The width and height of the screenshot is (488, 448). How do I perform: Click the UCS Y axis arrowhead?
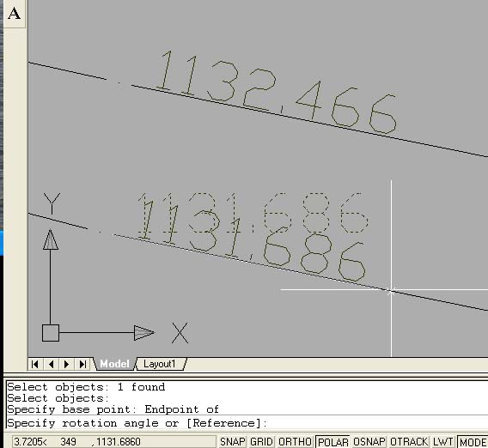51,239
